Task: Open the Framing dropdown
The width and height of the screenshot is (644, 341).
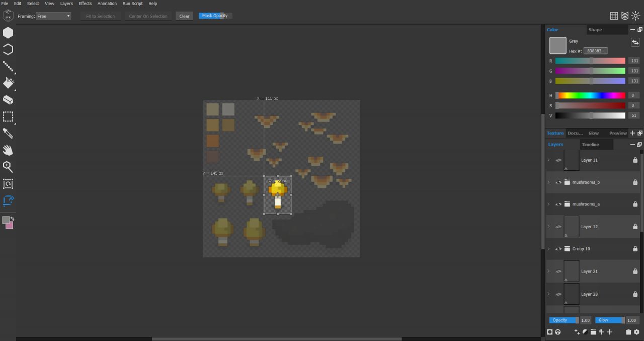Action: click(x=53, y=16)
